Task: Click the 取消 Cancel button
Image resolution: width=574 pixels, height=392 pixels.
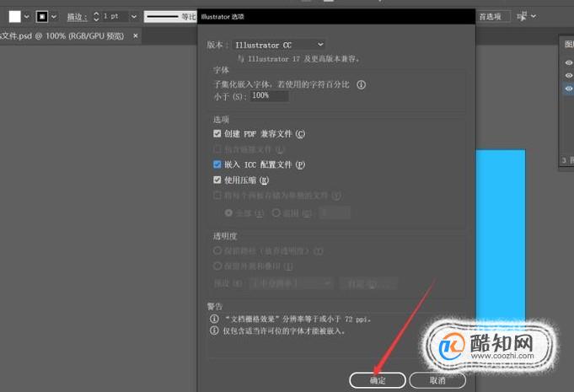Action: 437,380
